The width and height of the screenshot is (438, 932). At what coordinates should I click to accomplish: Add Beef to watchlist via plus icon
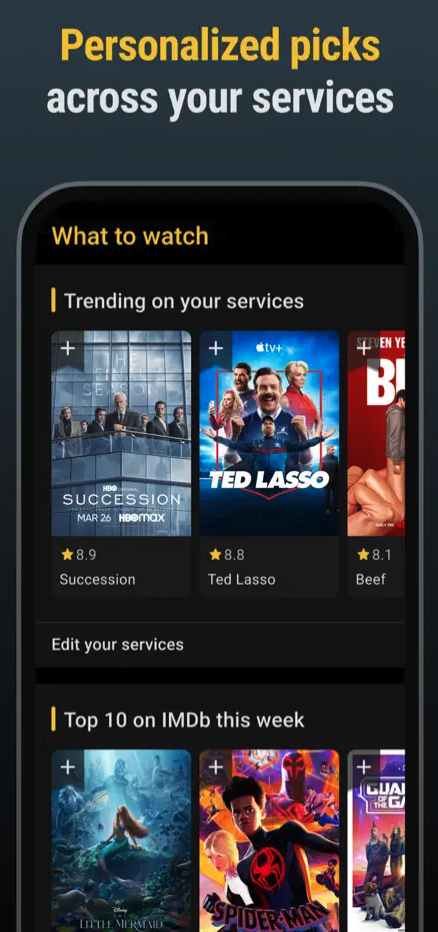(364, 348)
